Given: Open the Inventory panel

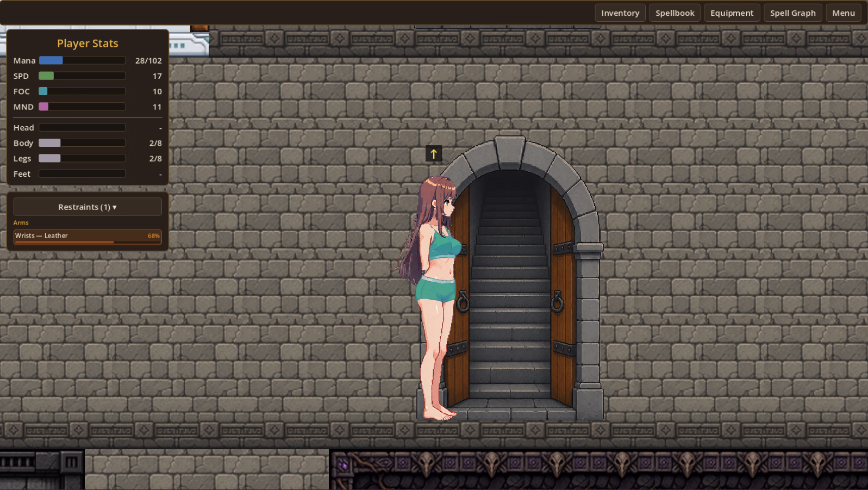Looking at the screenshot, I should click(x=620, y=13).
